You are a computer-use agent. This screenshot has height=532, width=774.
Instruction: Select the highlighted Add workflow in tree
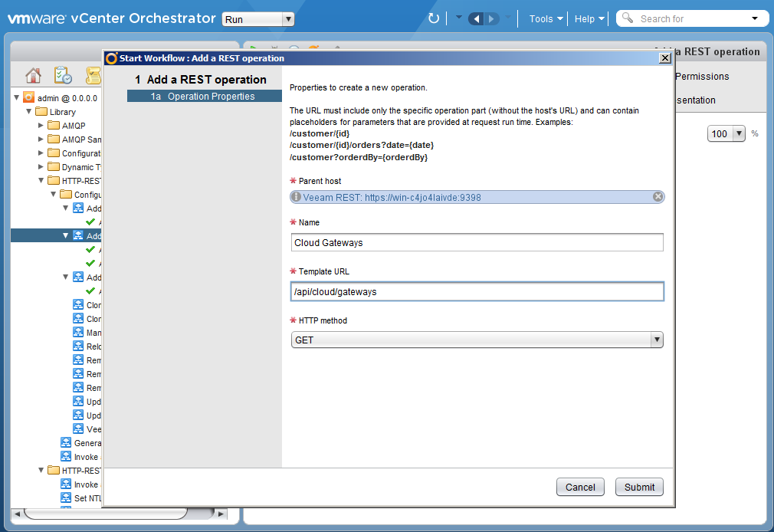tap(87, 235)
